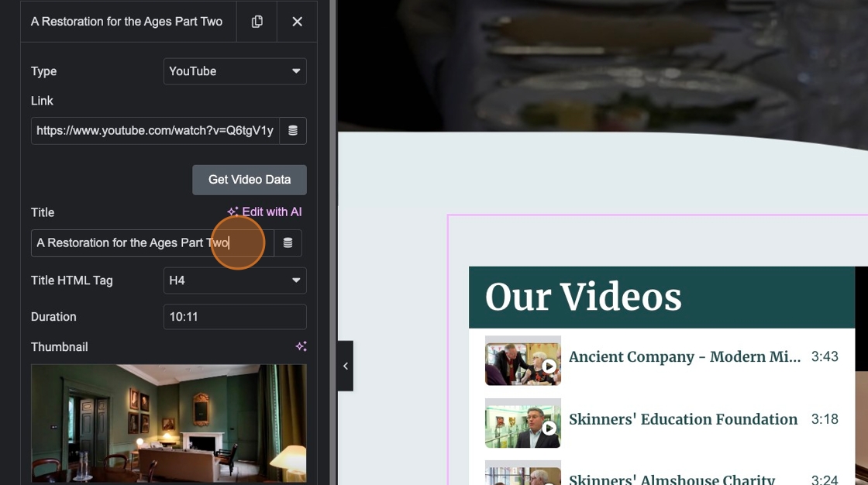Collapse the editor panel with the arrow handle
Viewport: 868px width, 485px height.
coord(346,366)
